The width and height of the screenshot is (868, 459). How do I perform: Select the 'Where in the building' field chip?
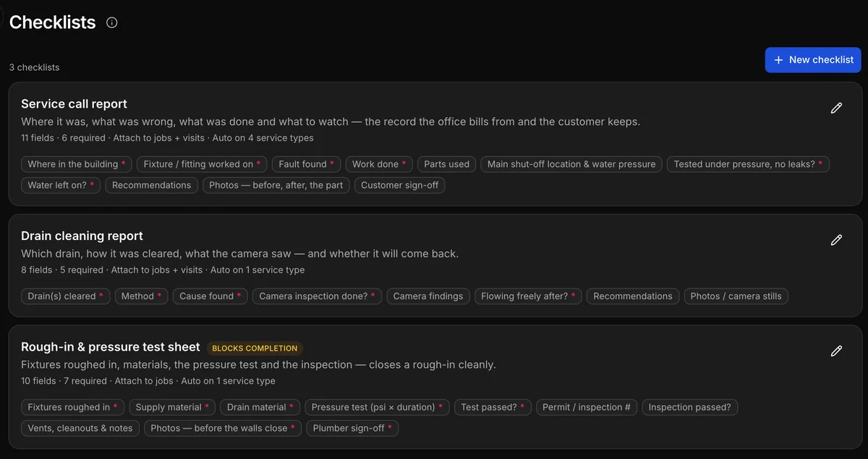tap(77, 164)
